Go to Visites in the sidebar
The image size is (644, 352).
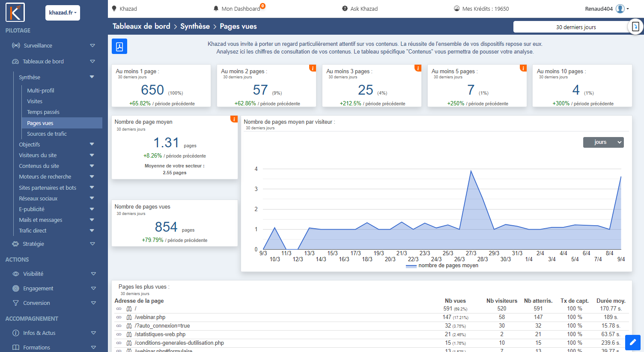35,101
